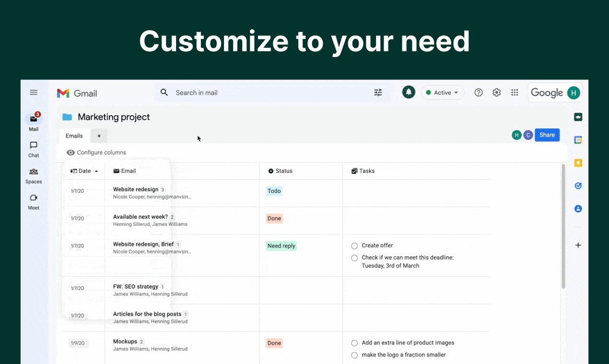Image resolution: width=609 pixels, height=364 pixels.
Task: Open Google Calendar side panel
Action: pos(578,140)
